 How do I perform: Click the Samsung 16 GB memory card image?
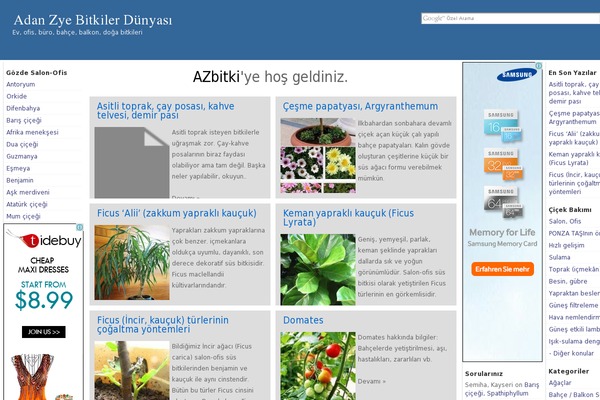coord(503,126)
